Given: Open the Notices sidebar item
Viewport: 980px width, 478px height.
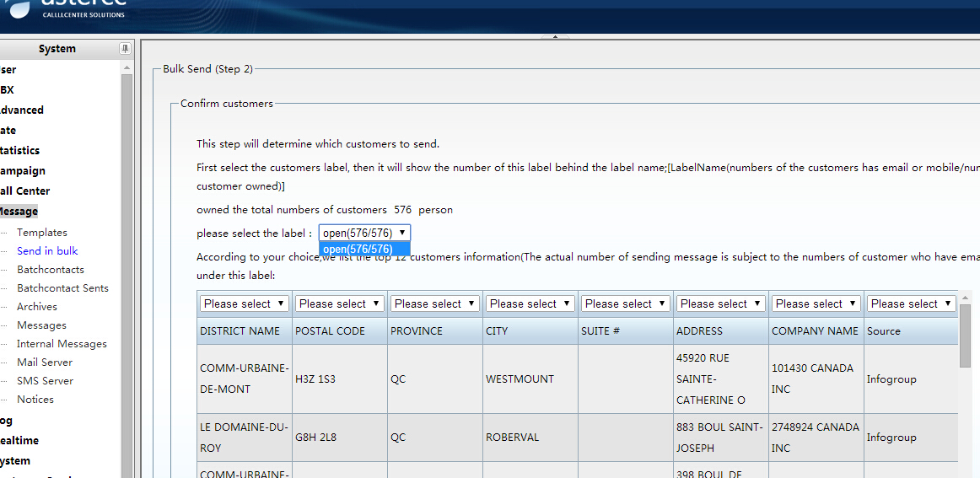Looking at the screenshot, I should point(35,400).
